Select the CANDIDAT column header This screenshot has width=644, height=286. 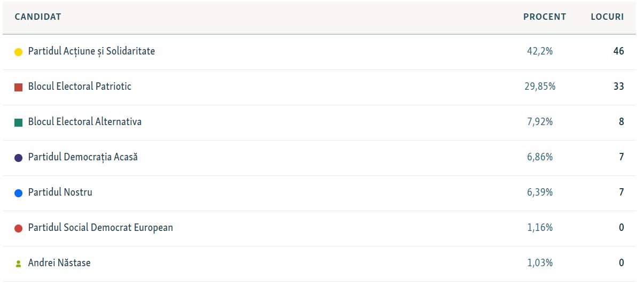coord(38,17)
